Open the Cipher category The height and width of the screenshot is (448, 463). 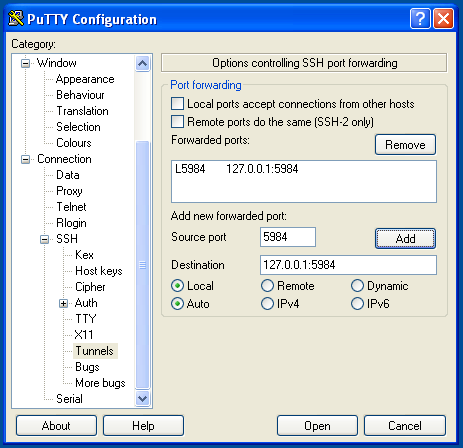point(90,287)
